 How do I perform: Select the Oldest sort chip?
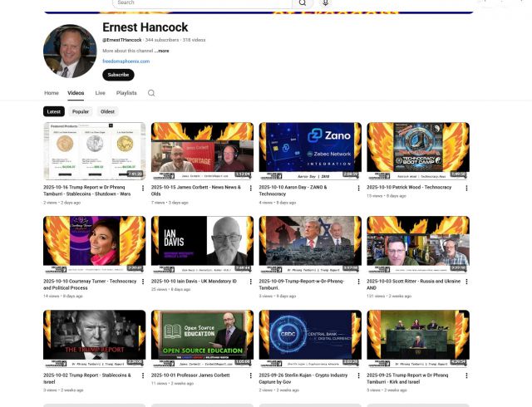click(107, 111)
